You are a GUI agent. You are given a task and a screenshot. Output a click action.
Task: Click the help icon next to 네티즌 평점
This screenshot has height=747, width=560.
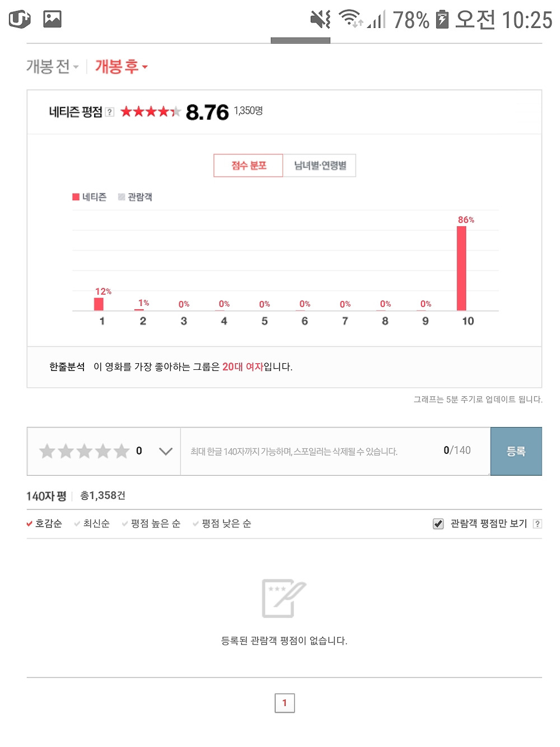pyautogui.click(x=110, y=112)
